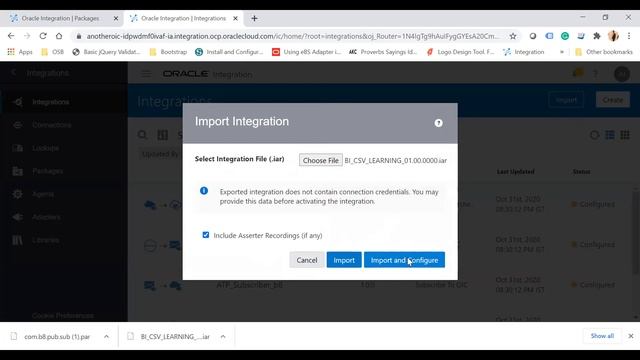The image size is (640, 360).
Task: Click the Create button in header
Action: 613,100
